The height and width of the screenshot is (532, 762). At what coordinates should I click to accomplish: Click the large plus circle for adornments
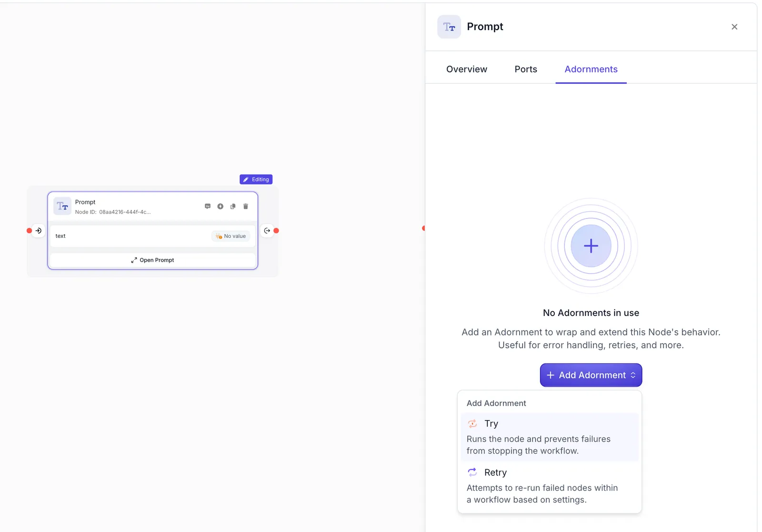pyautogui.click(x=591, y=246)
